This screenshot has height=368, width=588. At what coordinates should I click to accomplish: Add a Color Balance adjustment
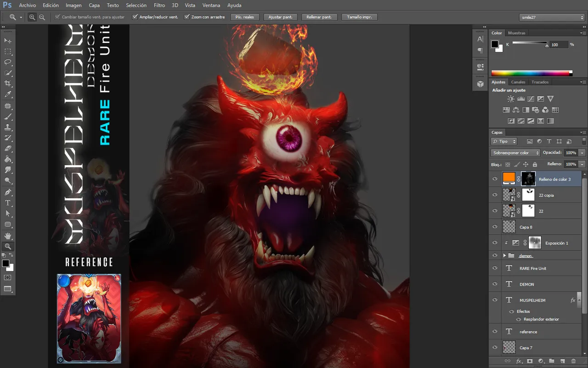pos(515,110)
